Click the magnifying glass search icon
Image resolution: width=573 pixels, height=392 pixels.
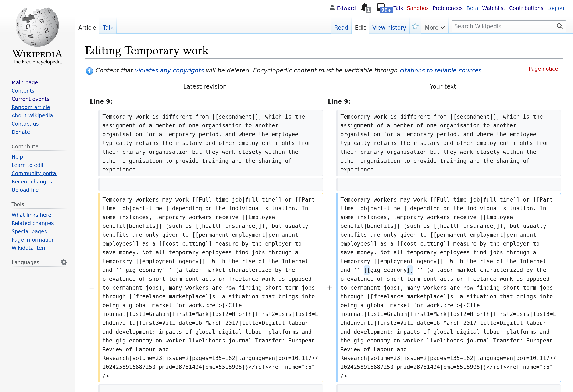coord(560,26)
